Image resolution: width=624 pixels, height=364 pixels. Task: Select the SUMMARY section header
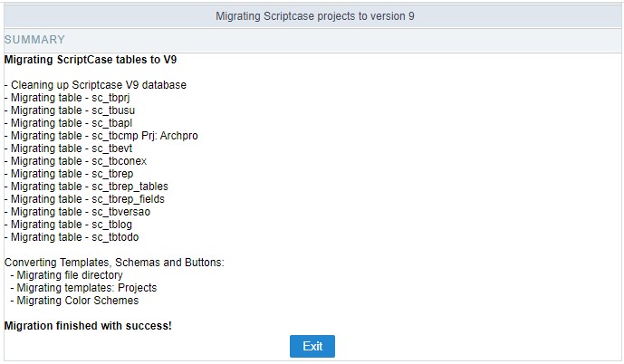(x=34, y=40)
